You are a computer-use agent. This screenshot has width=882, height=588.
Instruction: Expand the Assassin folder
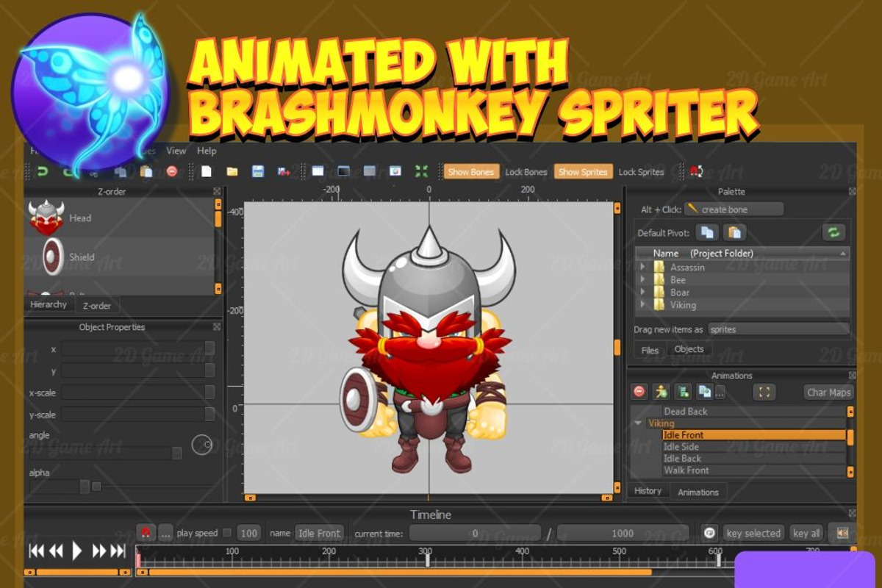(x=643, y=268)
